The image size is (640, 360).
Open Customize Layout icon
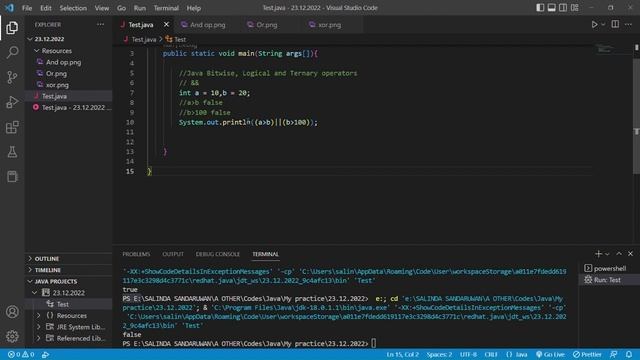[x=575, y=8]
